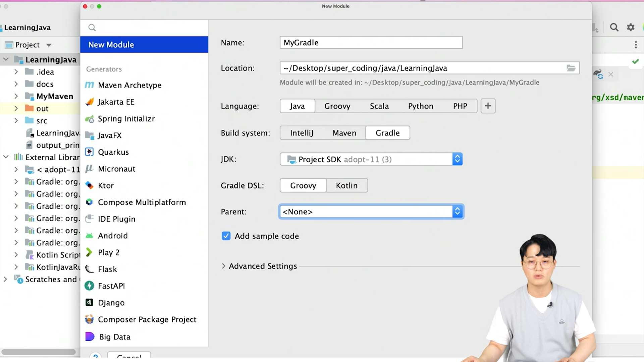Open the Project view dropdown arrow
Screen dimensions: 644x362
click(x=49, y=45)
